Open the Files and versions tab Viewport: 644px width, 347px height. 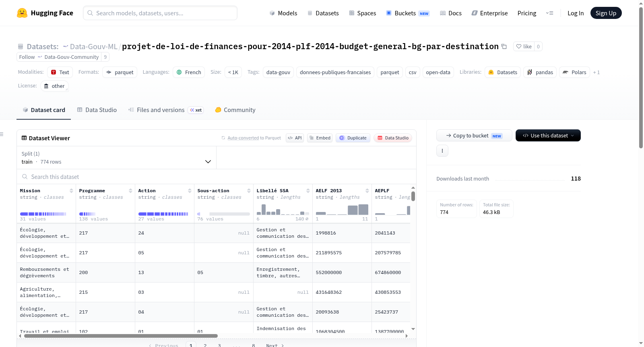166,110
